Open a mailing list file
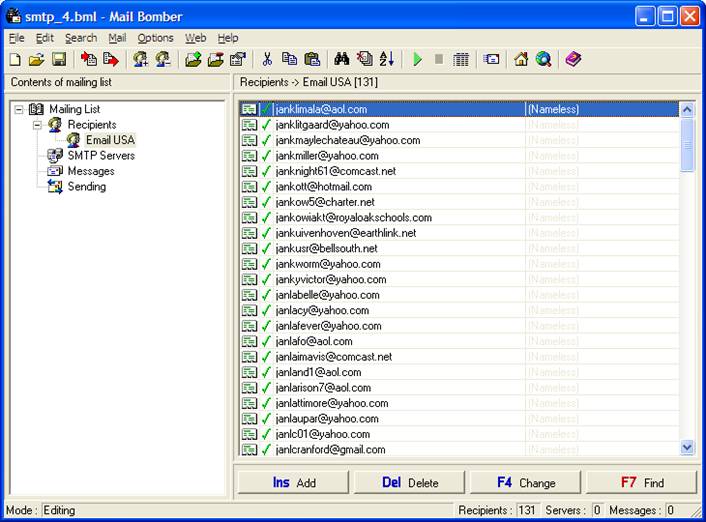This screenshot has height=522, width=706. click(x=36, y=59)
